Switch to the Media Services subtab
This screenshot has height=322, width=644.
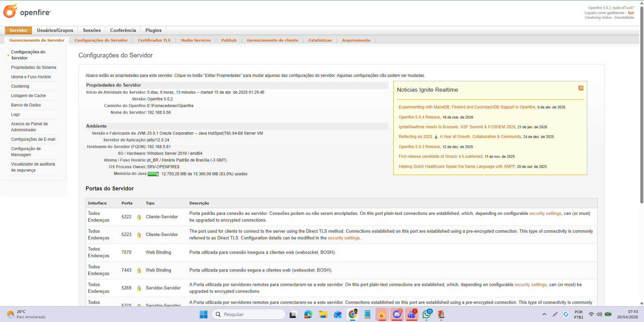coord(196,40)
